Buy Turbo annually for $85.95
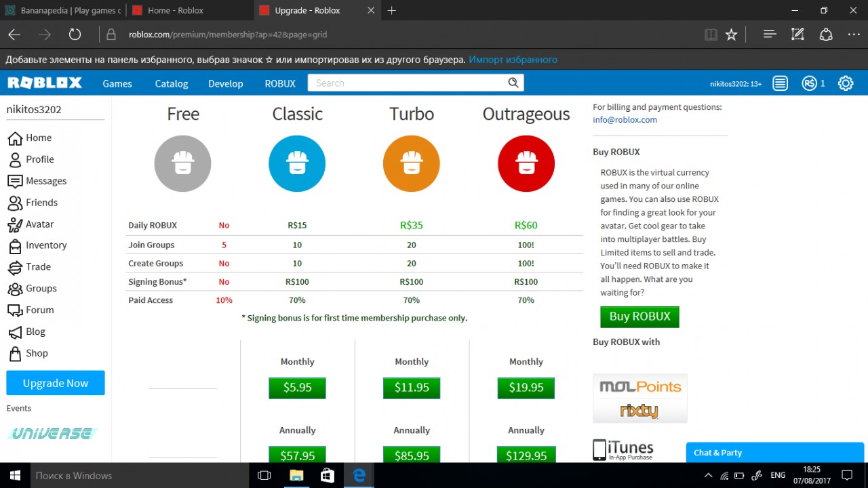868x488 pixels. [412, 455]
